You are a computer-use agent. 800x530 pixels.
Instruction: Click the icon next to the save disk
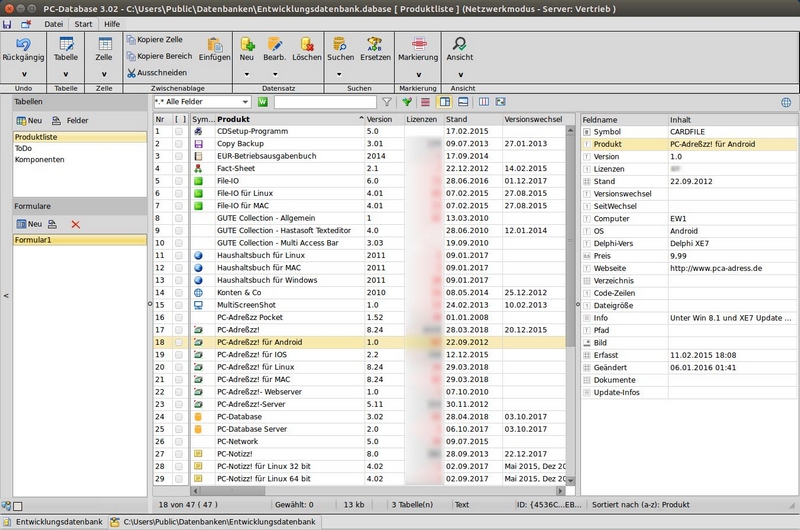pyautogui.click(x=26, y=24)
